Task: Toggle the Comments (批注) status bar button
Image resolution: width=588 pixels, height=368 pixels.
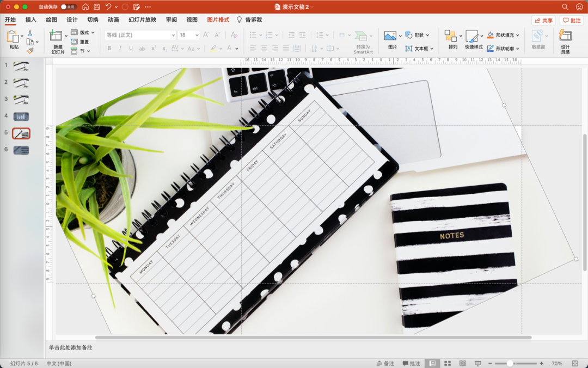Action: click(x=411, y=363)
